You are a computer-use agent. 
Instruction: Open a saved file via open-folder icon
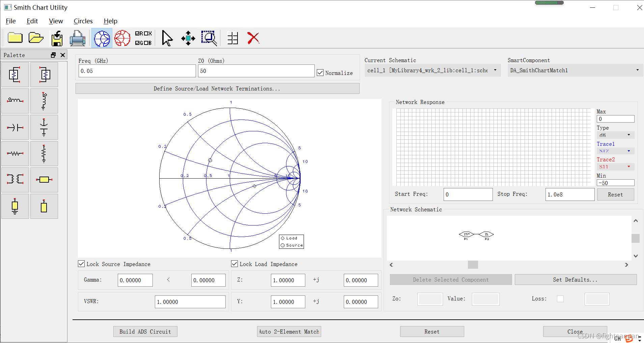(36, 38)
